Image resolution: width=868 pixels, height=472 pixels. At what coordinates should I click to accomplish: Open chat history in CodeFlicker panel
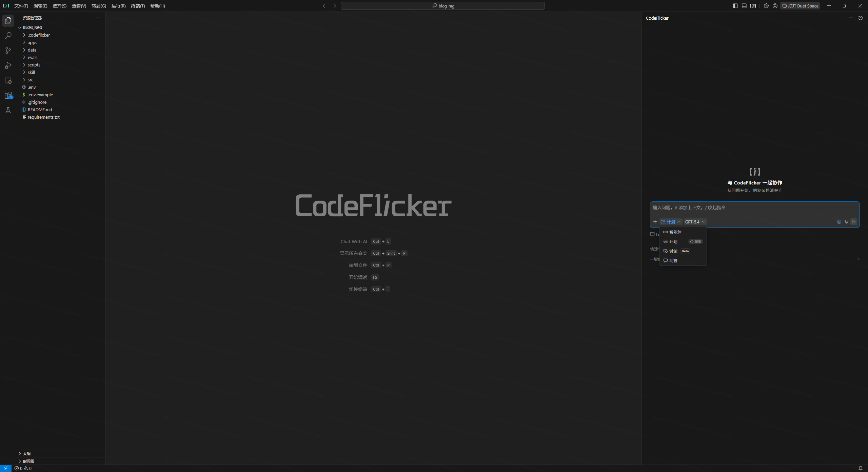[x=861, y=18]
